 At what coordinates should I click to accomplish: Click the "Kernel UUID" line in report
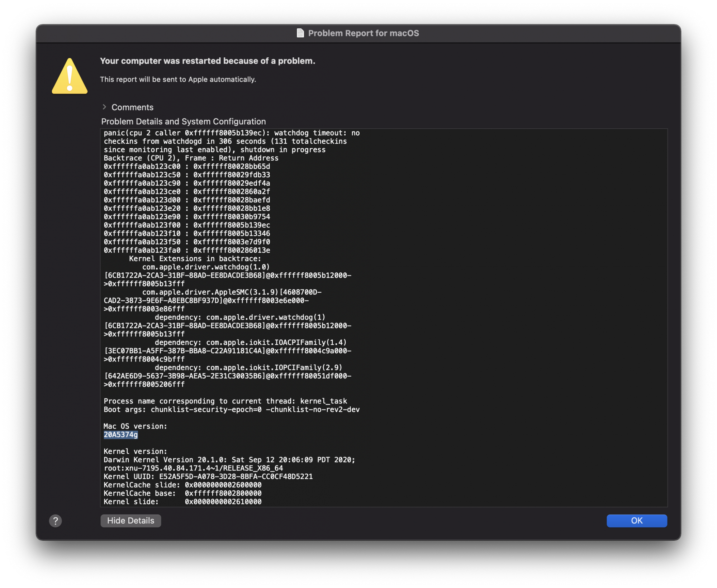[208, 477]
